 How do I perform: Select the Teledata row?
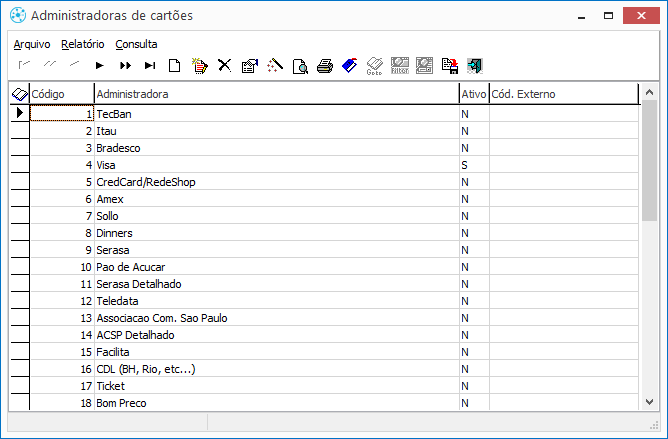[334, 301]
